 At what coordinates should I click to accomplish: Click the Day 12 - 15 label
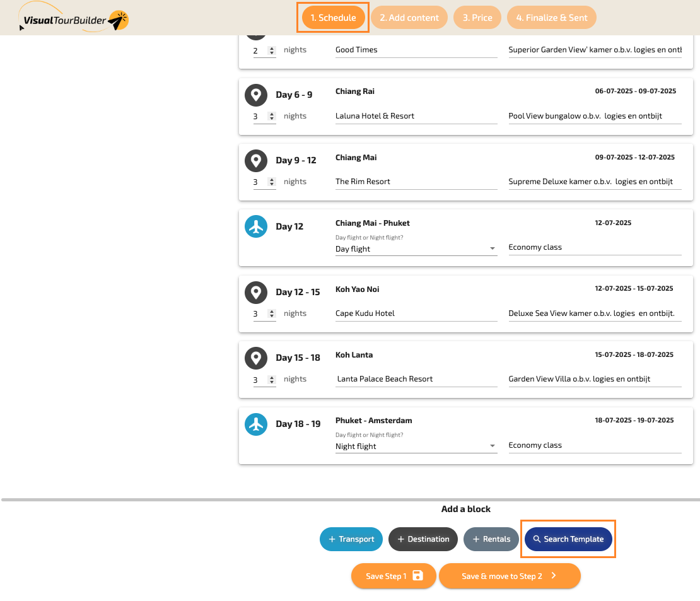(x=298, y=292)
